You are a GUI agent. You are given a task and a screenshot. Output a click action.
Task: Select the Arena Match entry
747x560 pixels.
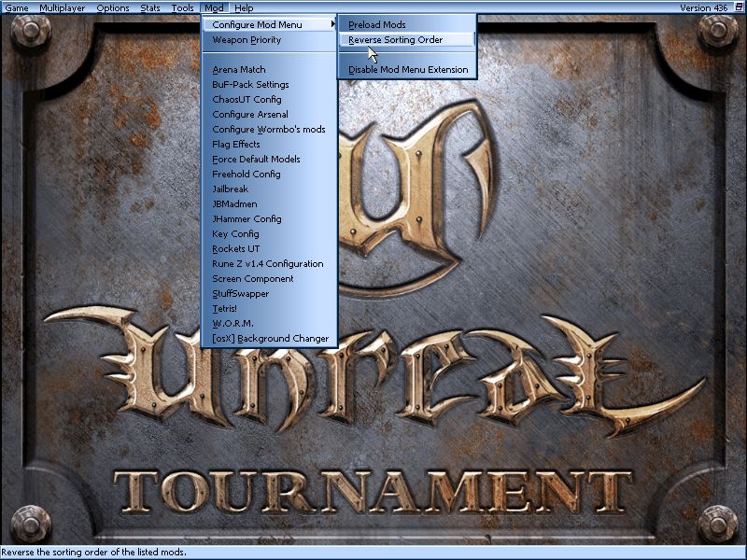(239, 70)
